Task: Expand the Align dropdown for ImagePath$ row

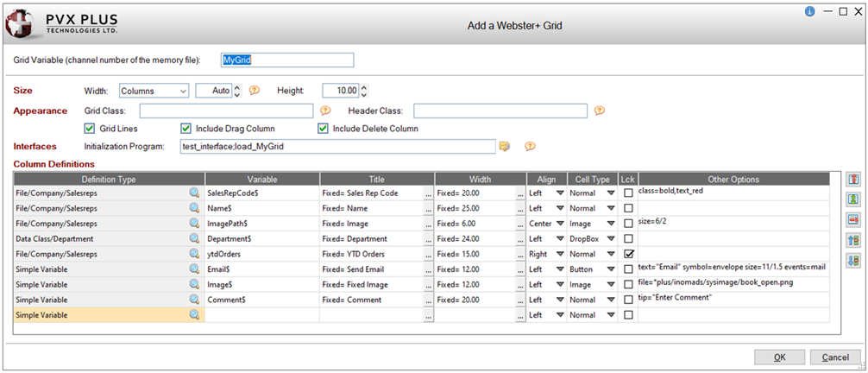Action: [x=559, y=224]
